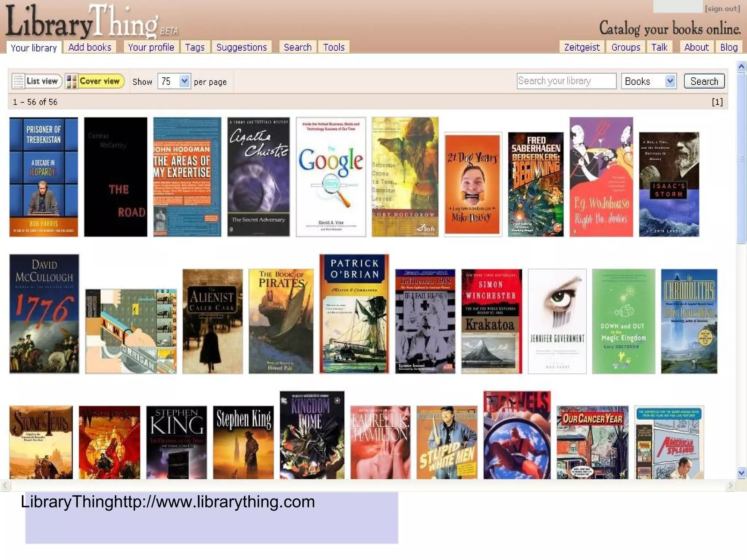
Task: Switch to Cover view
Action: coord(95,81)
